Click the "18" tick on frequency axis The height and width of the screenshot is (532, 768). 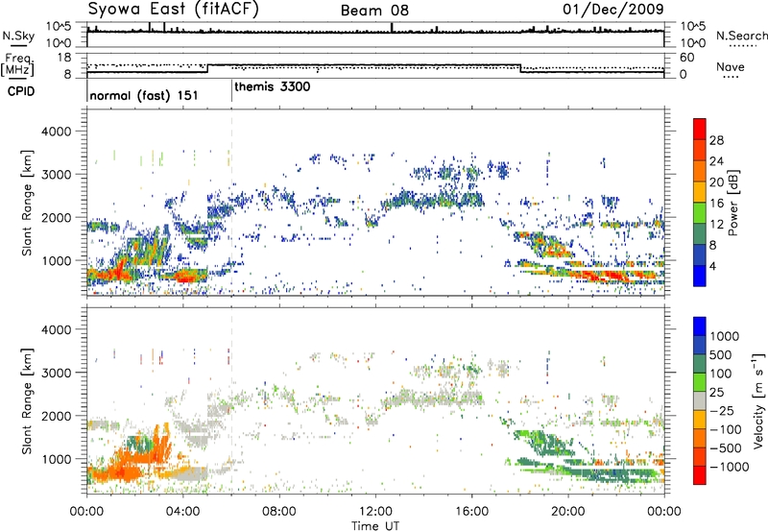[x=64, y=58]
